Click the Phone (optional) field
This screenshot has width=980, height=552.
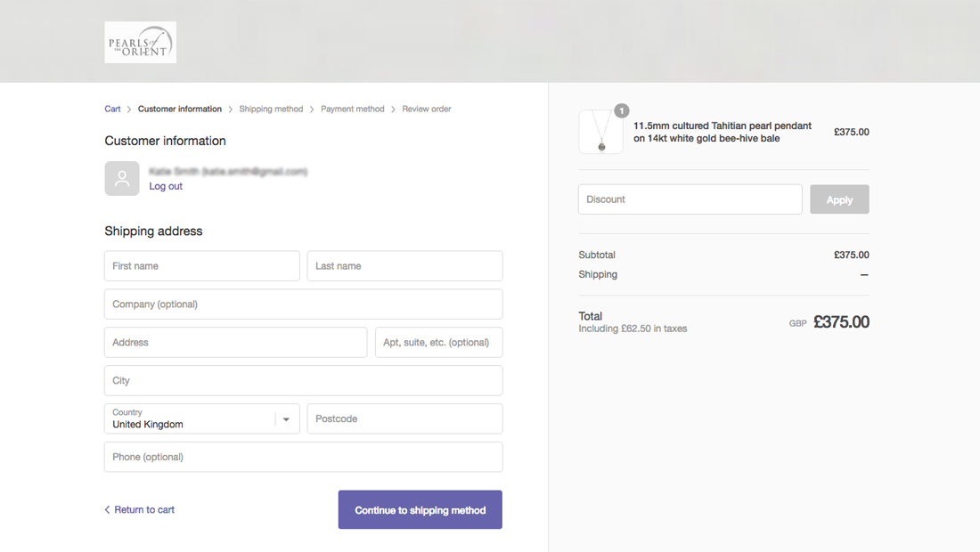coord(303,458)
